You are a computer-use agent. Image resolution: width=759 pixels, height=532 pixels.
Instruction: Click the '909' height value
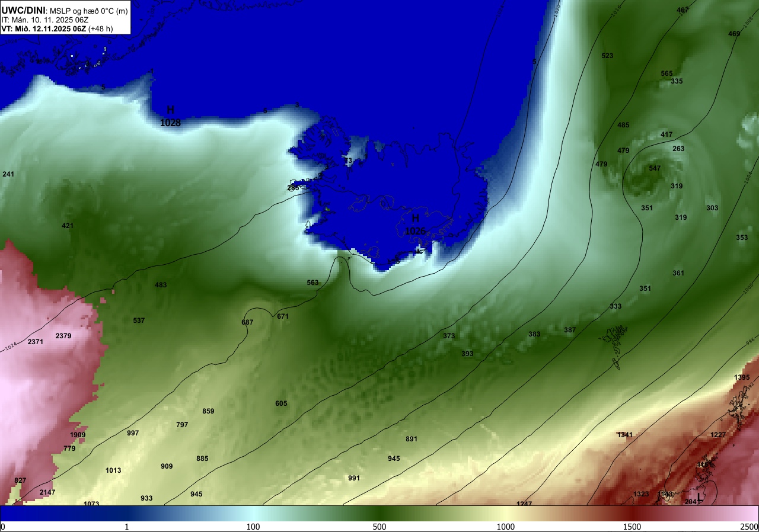(167, 466)
